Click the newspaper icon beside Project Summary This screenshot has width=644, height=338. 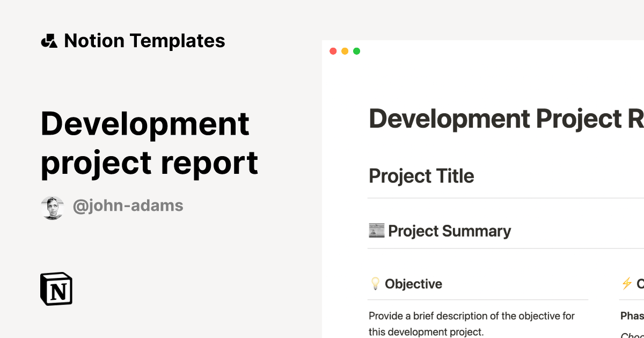click(x=376, y=230)
